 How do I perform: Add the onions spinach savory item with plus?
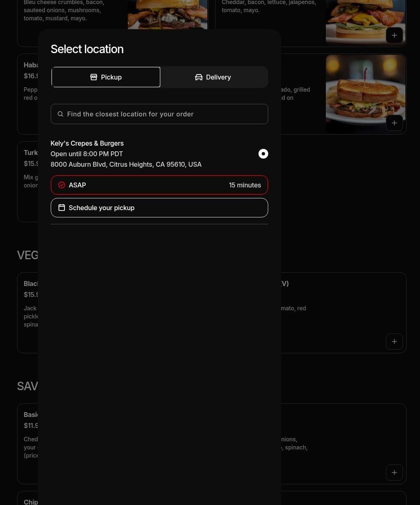(394, 473)
